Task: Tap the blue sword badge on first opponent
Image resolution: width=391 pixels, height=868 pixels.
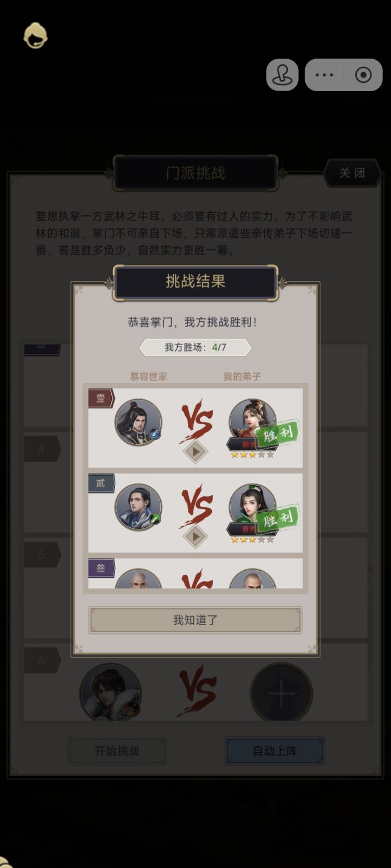Action: click(x=155, y=433)
